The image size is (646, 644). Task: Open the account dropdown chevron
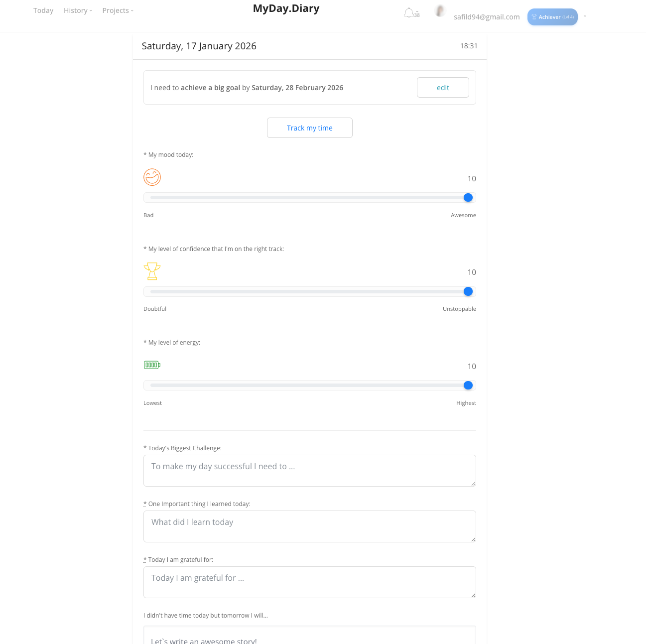[x=585, y=16]
